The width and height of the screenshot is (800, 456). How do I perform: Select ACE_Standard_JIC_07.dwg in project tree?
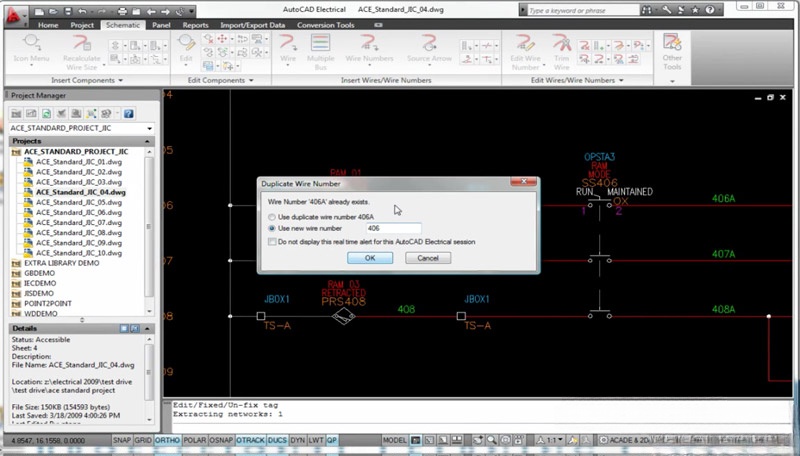point(79,222)
